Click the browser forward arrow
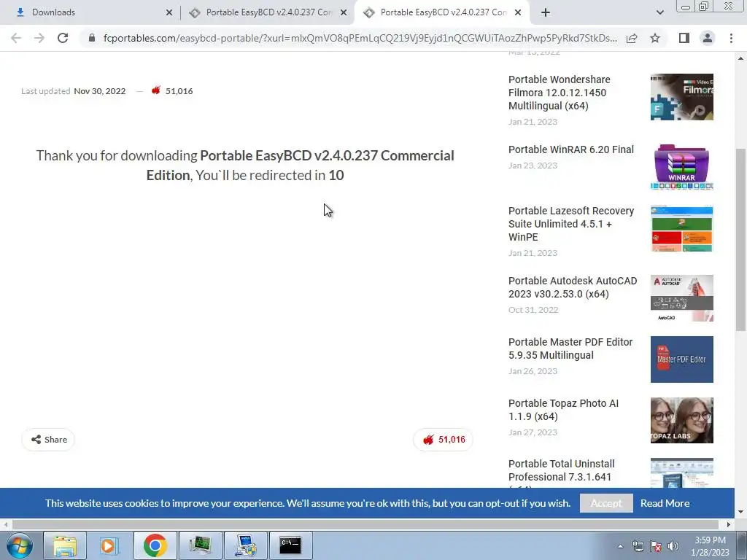The height and width of the screenshot is (560, 747). coord(39,38)
